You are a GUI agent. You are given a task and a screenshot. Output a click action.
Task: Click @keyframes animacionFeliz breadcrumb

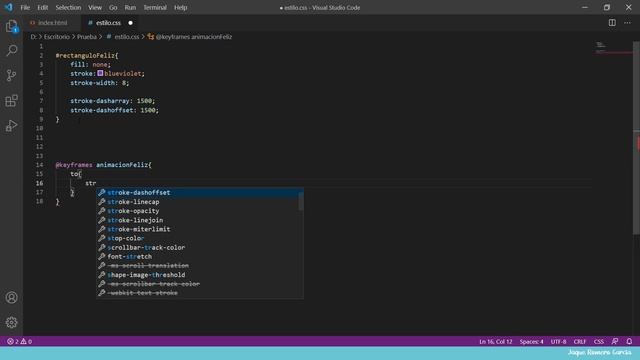pos(190,37)
